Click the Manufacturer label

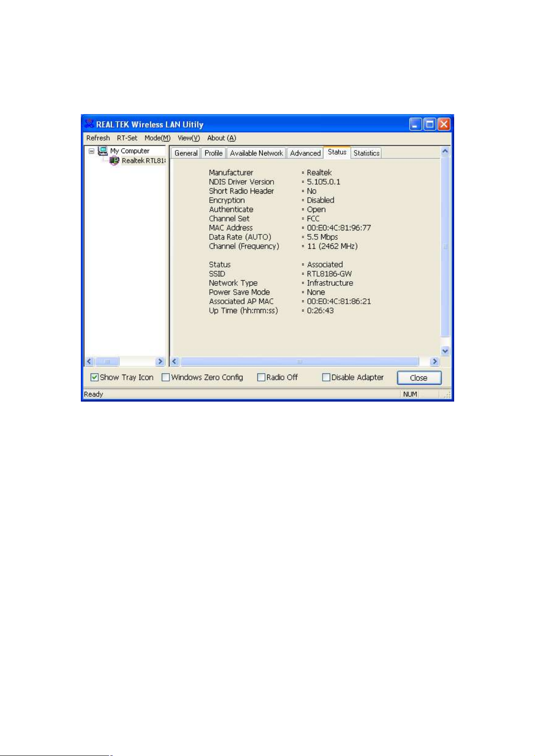(231, 172)
